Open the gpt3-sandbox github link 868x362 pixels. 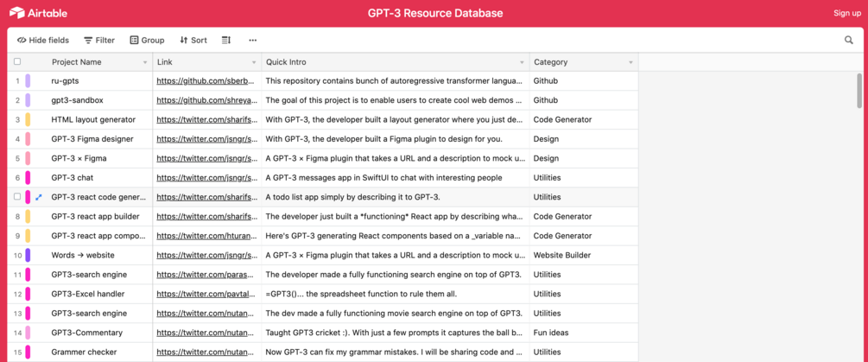click(207, 100)
